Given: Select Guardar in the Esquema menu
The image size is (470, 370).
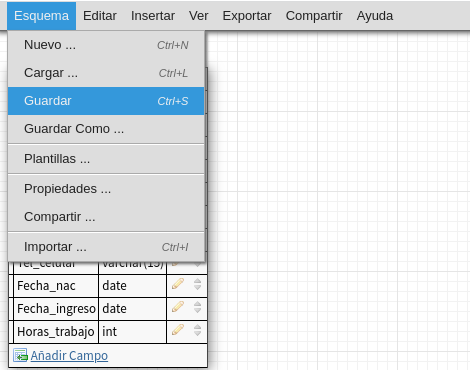Looking at the screenshot, I should coord(106,101).
